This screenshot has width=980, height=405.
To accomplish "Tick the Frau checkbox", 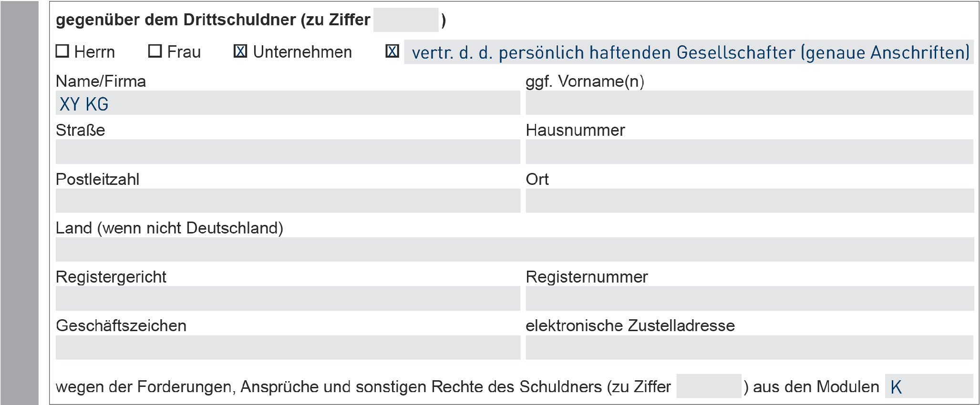I will [x=155, y=51].
